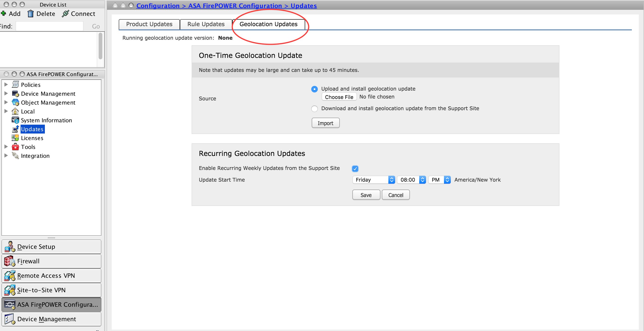The width and height of the screenshot is (644, 331).
Task: Enable Recurring Weekly Updates checkbox
Action: 355,169
